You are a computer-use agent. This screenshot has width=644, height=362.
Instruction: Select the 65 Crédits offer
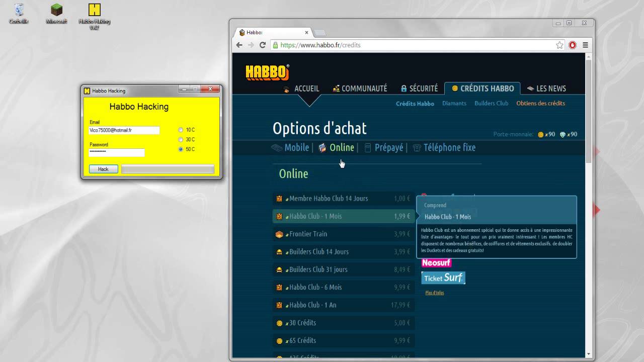344,340
